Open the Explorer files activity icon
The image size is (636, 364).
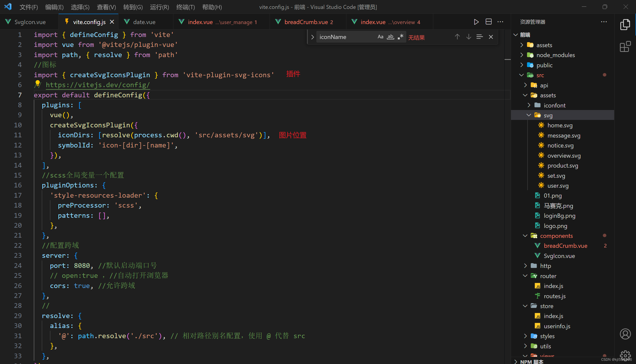625,25
